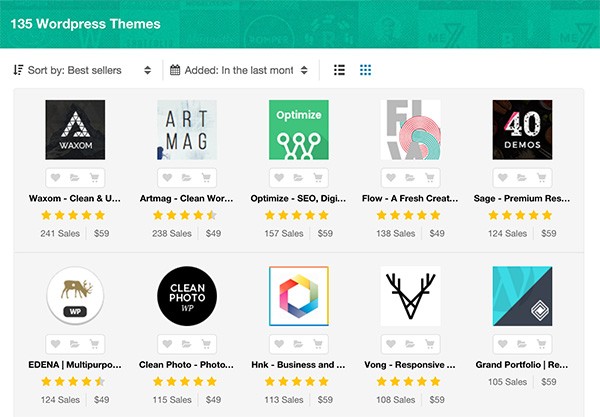Open Sage - Premium Res... theme title
The width and height of the screenshot is (600, 417).
point(522,198)
